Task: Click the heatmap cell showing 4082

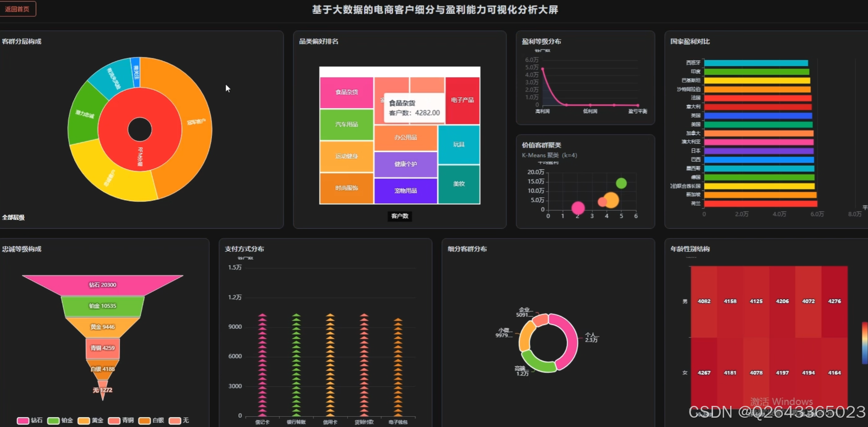Action: [704, 301]
